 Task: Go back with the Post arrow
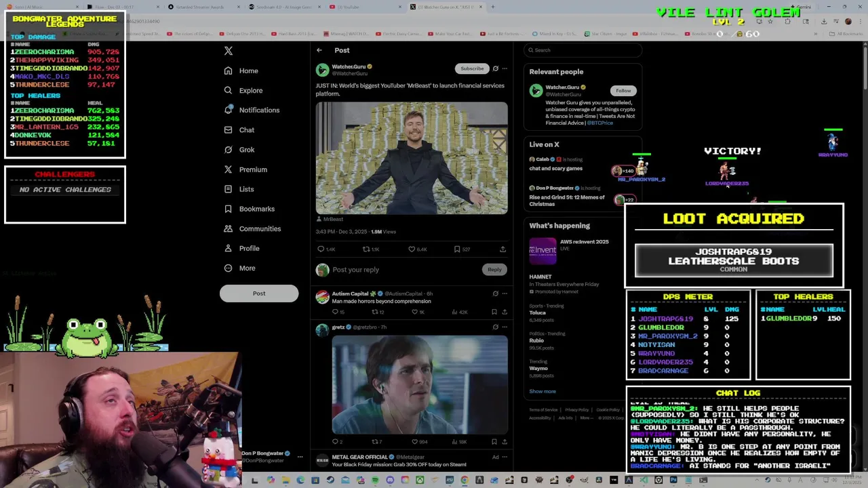(x=319, y=50)
